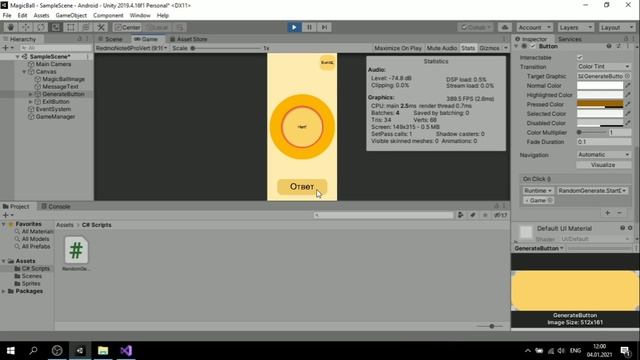
Task: Select the Move tool
Action: (x=26, y=27)
